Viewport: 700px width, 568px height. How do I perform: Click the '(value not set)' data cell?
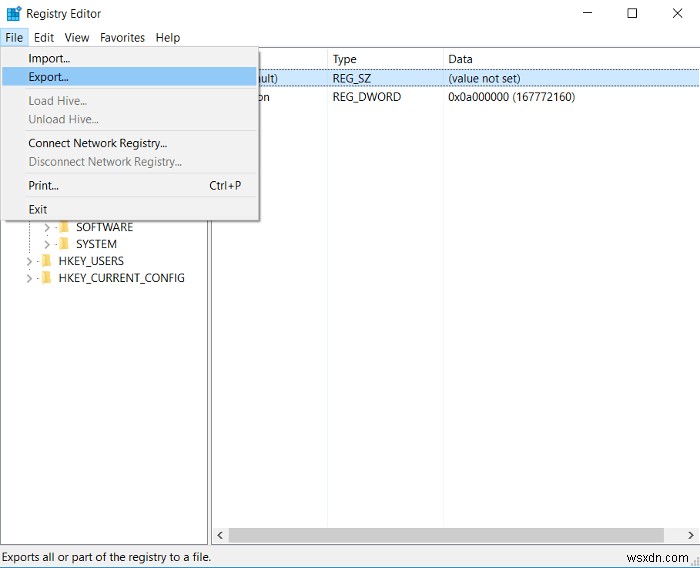click(484, 79)
